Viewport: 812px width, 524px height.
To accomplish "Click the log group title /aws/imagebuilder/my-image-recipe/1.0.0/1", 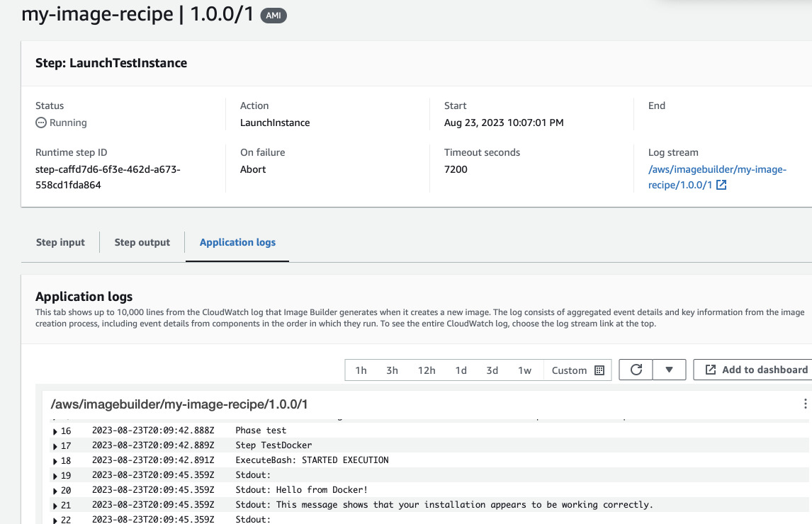I will pos(179,404).
